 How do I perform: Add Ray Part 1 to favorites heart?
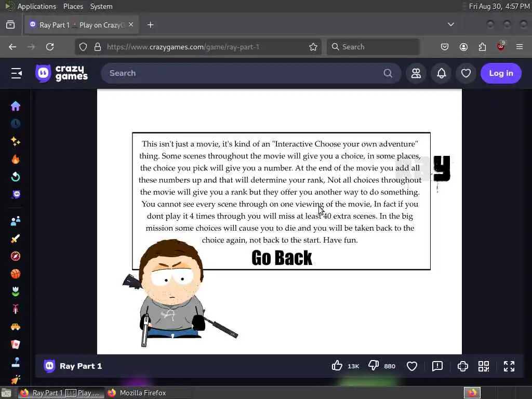pos(412,366)
